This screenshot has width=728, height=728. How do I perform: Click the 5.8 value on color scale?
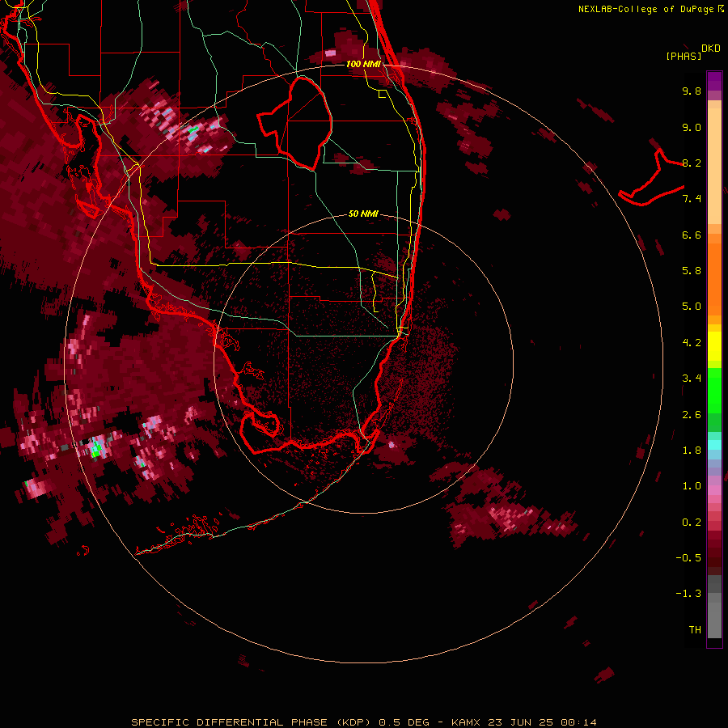click(692, 271)
